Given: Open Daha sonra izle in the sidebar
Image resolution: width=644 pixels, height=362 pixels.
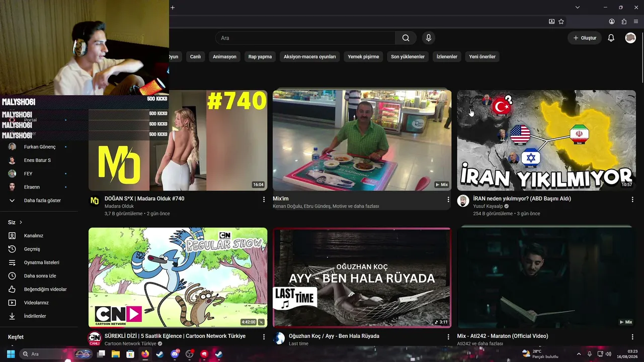Looking at the screenshot, I should click(x=39, y=276).
